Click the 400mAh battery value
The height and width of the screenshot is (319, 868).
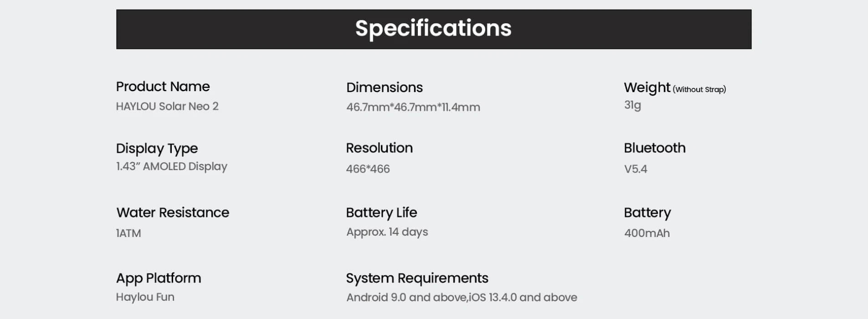tap(647, 233)
